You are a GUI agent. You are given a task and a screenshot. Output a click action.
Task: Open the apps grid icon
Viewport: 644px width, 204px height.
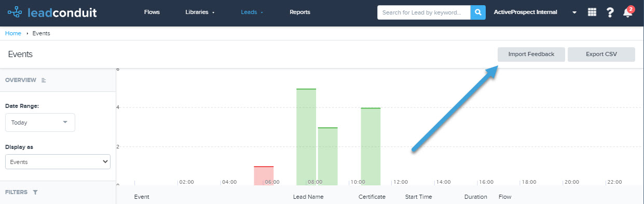tap(592, 12)
